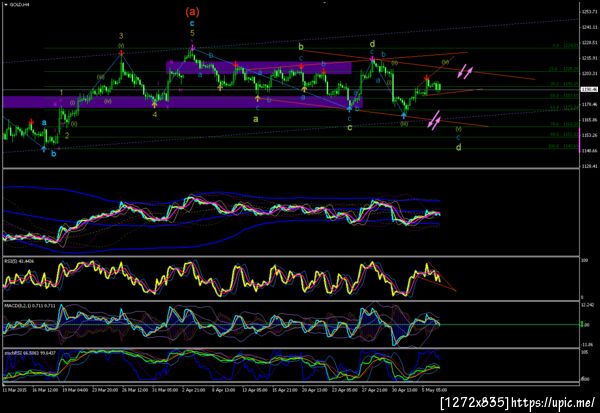Click the 5 May 05:00 time label
This screenshot has height=413, width=600.
coord(434,390)
